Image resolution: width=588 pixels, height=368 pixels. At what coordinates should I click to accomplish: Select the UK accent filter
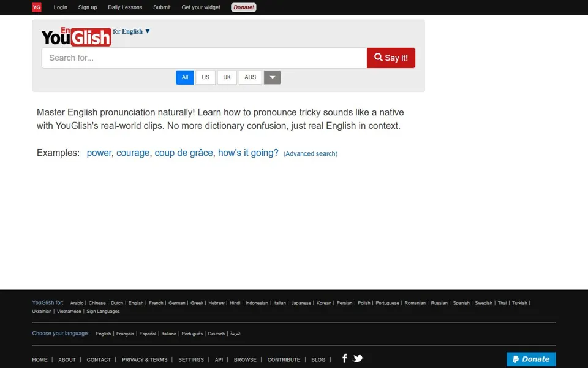pyautogui.click(x=227, y=77)
